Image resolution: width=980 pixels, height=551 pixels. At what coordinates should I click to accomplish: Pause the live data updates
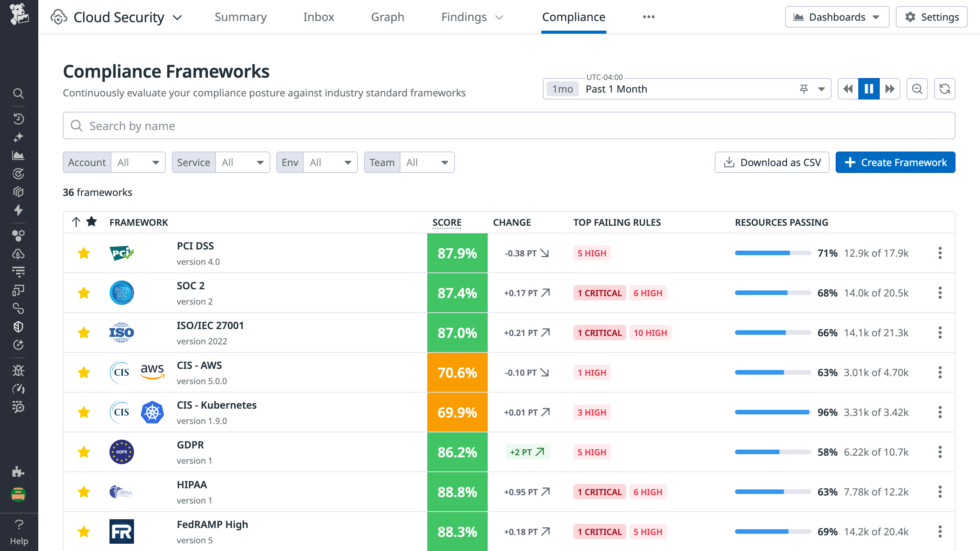[x=869, y=88]
